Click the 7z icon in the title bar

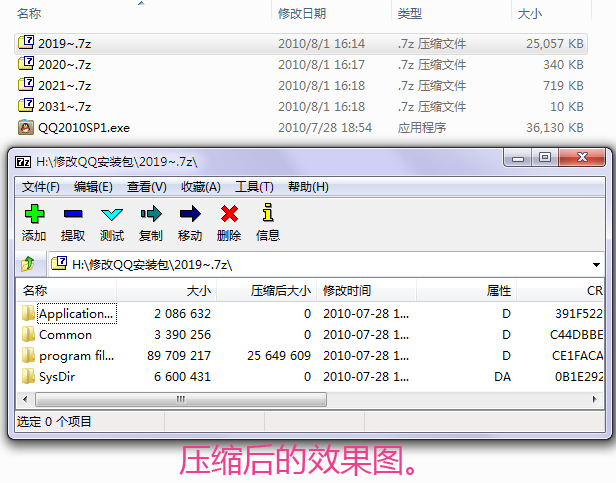pos(23,162)
